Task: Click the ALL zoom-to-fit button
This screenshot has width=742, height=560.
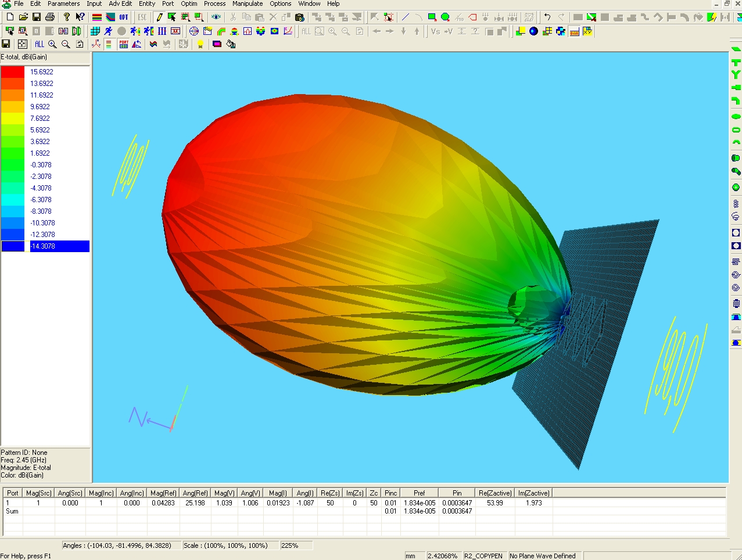Action: pyautogui.click(x=40, y=44)
